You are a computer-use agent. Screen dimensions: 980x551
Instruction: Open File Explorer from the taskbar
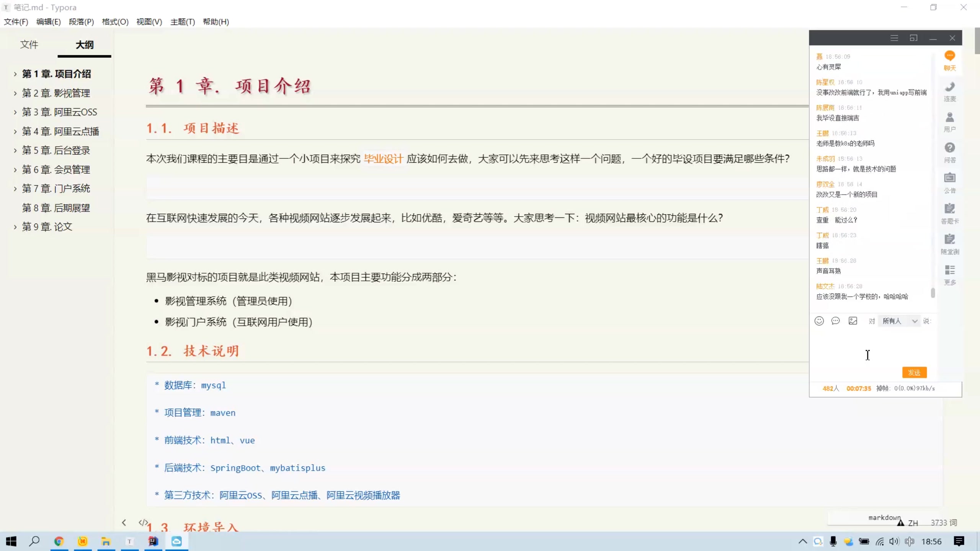click(106, 541)
